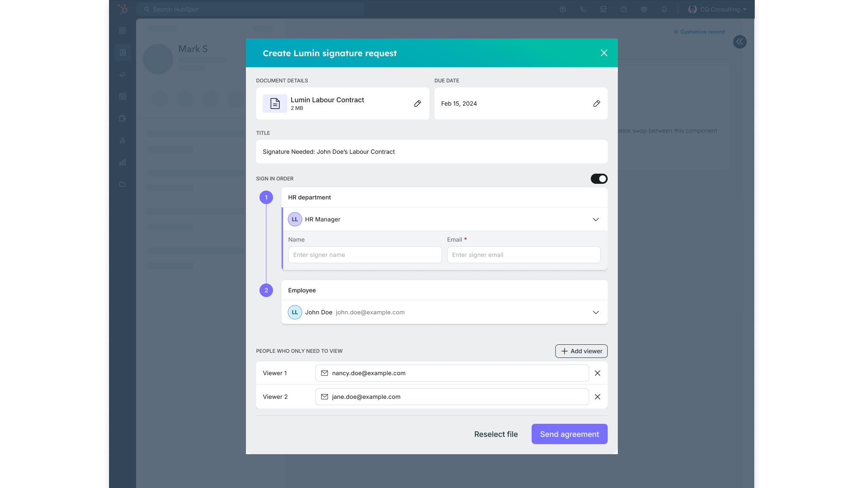868x488 pixels.
Task: Remove Viewer 2 jane.doe@example.com
Action: click(x=597, y=397)
